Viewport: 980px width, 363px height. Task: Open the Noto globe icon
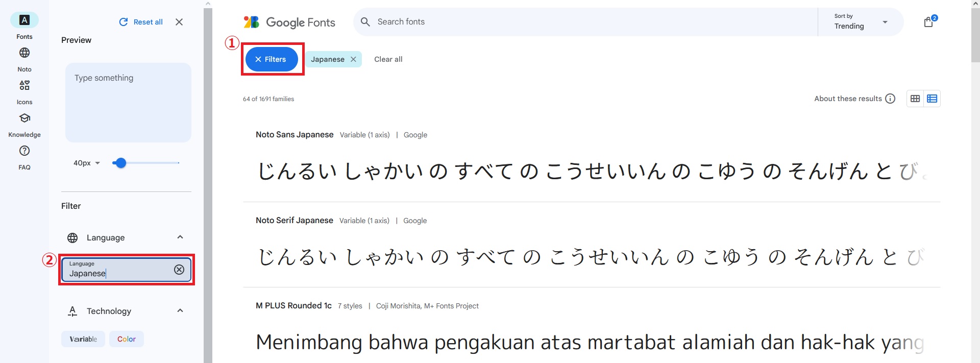pos(24,53)
